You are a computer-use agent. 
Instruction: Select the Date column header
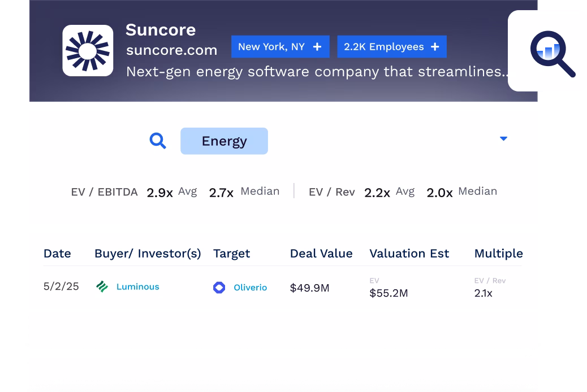57,253
